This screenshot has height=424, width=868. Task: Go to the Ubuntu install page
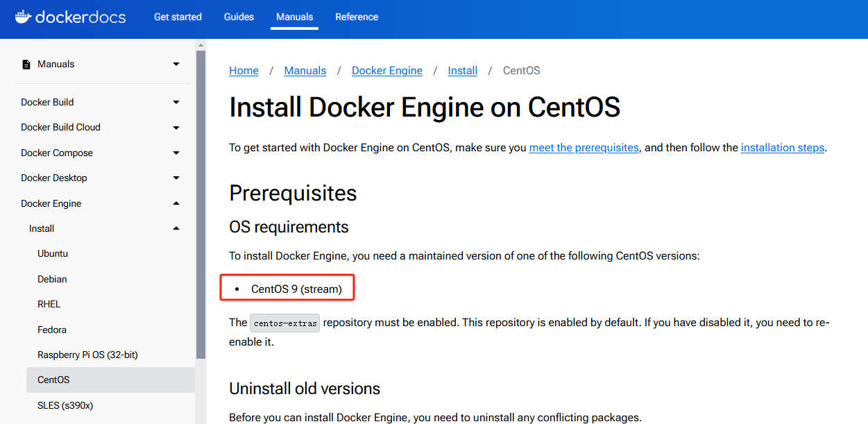click(53, 253)
